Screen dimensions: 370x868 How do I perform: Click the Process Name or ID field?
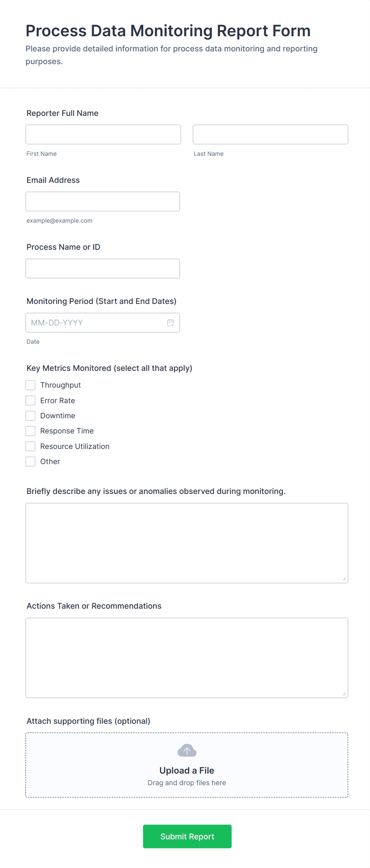[x=103, y=268]
